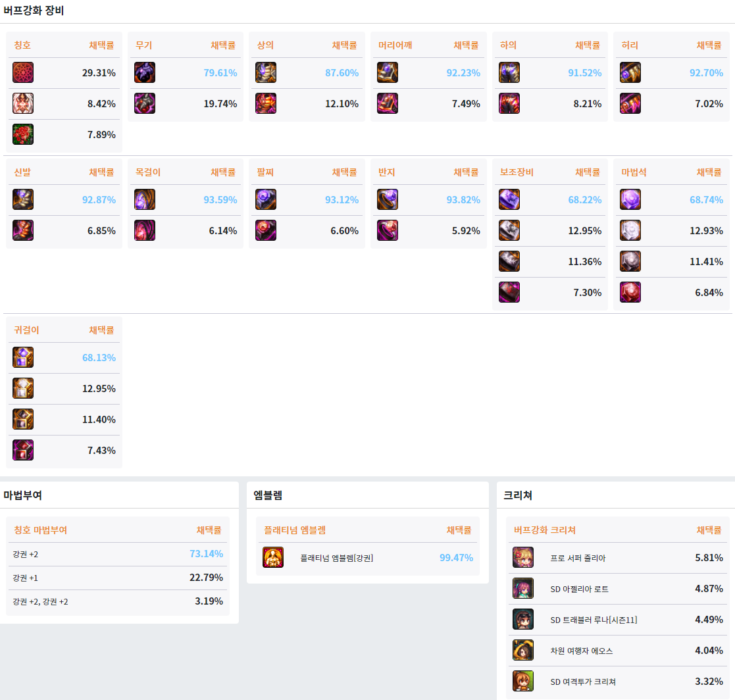Click the 반지 icon showing 93.82%
The height and width of the screenshot is (700, 735).
pyautogui.click(x=388, y=199)
